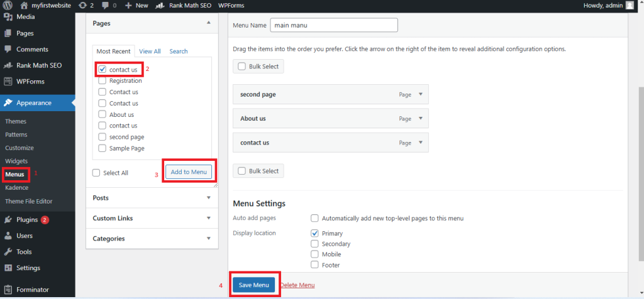The width and height of the screenshot is (644, 299).
Task: Uncheck the checked 'contact us' page
Action: click(103, 70)
